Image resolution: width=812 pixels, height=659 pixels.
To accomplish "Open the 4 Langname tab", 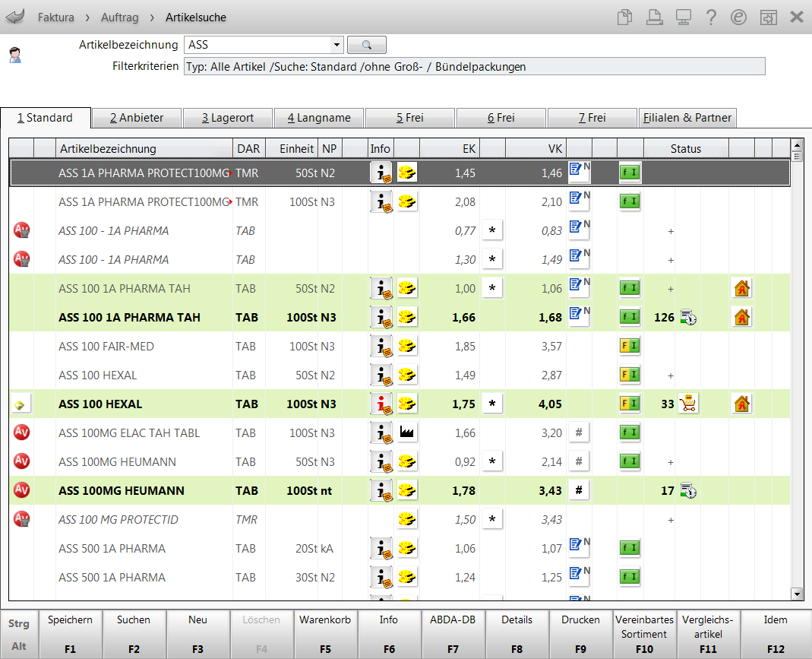I will coord(319,118).
